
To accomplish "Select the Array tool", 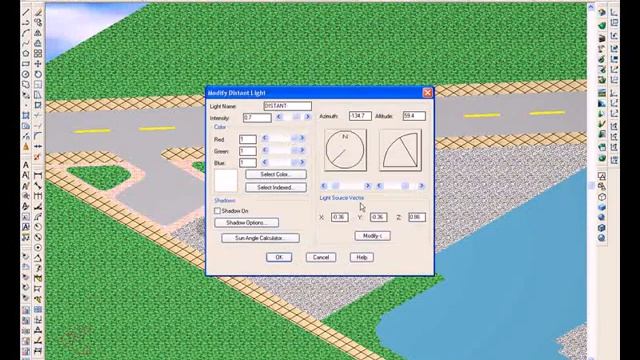I will [38, 53].
